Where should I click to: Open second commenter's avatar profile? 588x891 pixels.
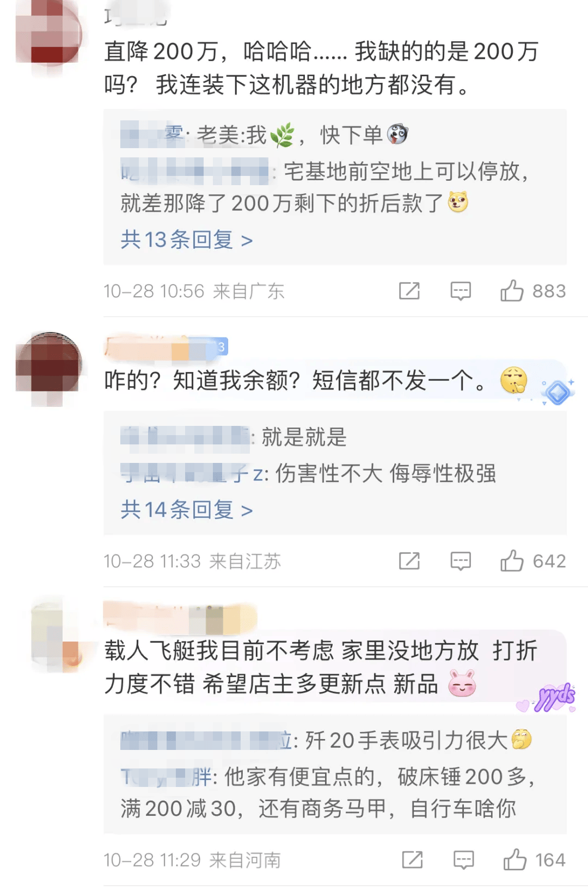click(49, 368)
